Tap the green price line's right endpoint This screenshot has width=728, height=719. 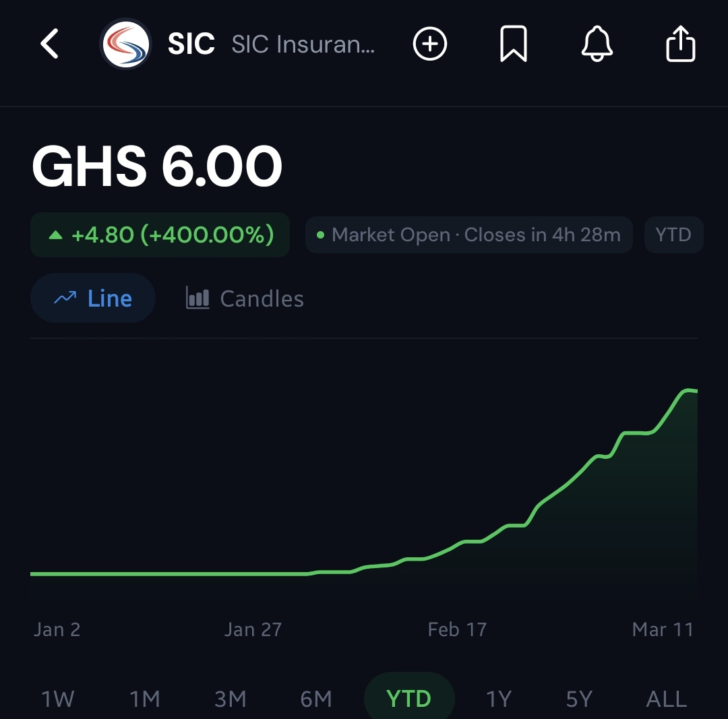pos(696,392)
